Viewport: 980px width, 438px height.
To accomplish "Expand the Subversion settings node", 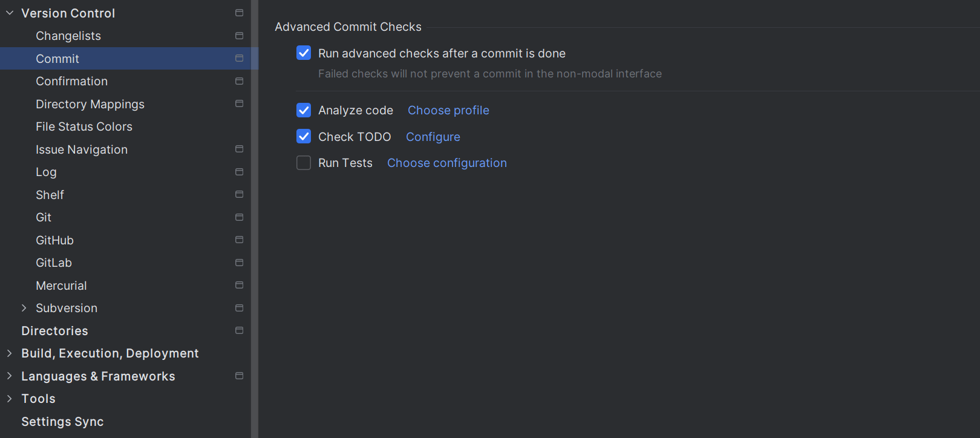I will coord(24,308).
